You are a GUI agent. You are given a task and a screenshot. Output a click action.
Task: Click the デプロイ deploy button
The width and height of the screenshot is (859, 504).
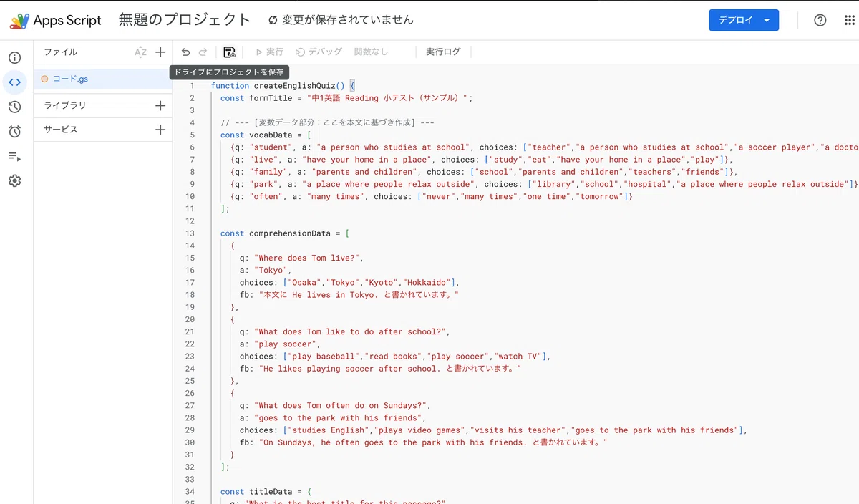coord(744,20)
